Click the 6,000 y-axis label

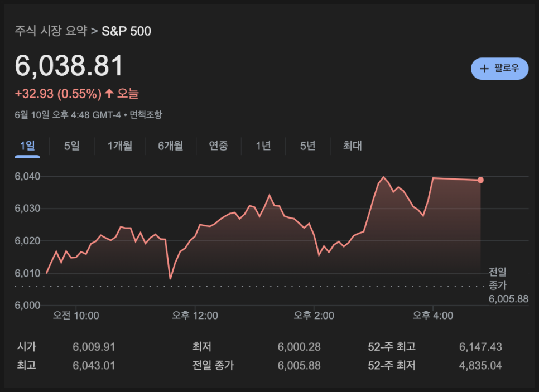[27, 306]
